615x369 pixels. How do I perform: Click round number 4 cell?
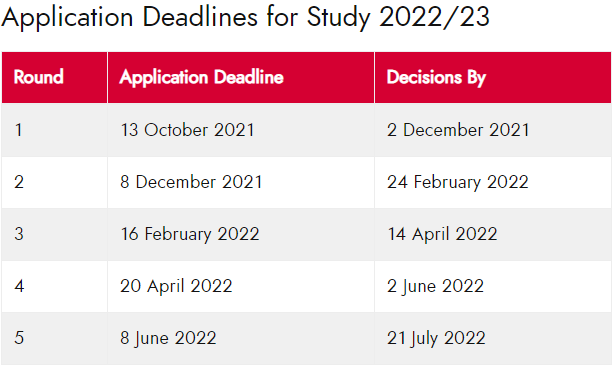[55, 286]
